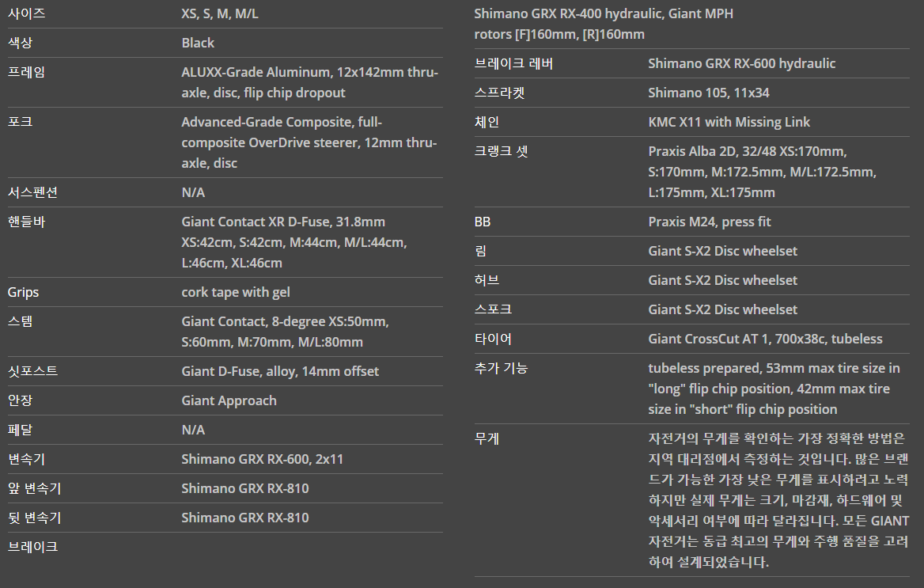924x588 pixels.
Task: Click the '서스펜션' spec label
Action: tap(32, 192)
